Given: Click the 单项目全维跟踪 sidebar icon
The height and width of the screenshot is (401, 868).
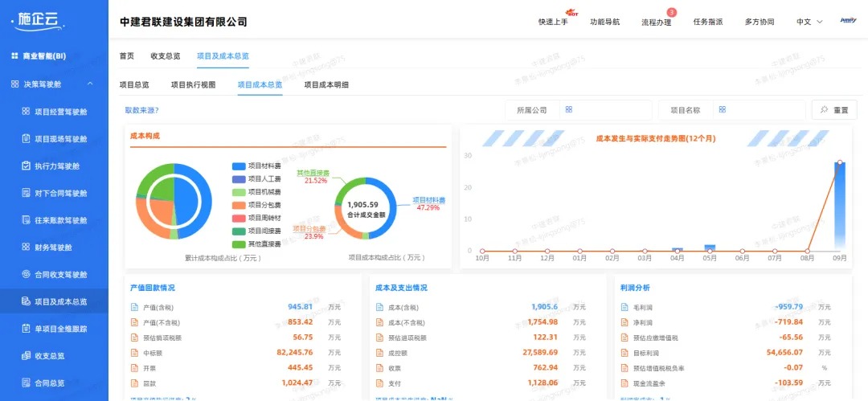Looking at the screenshot, I should point(26,329).
